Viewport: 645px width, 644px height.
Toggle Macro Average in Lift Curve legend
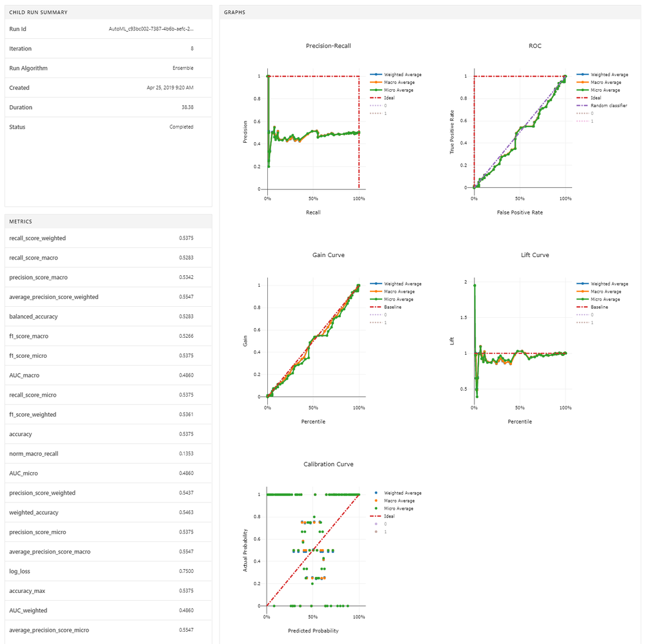pyautogui.click(x=606, y=291)
